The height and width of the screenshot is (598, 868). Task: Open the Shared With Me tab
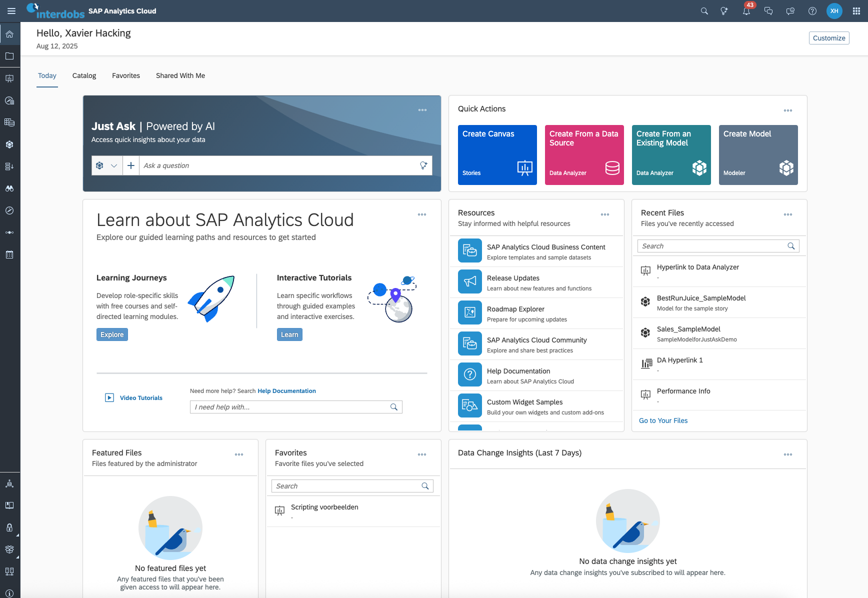(x=180, y=75)
